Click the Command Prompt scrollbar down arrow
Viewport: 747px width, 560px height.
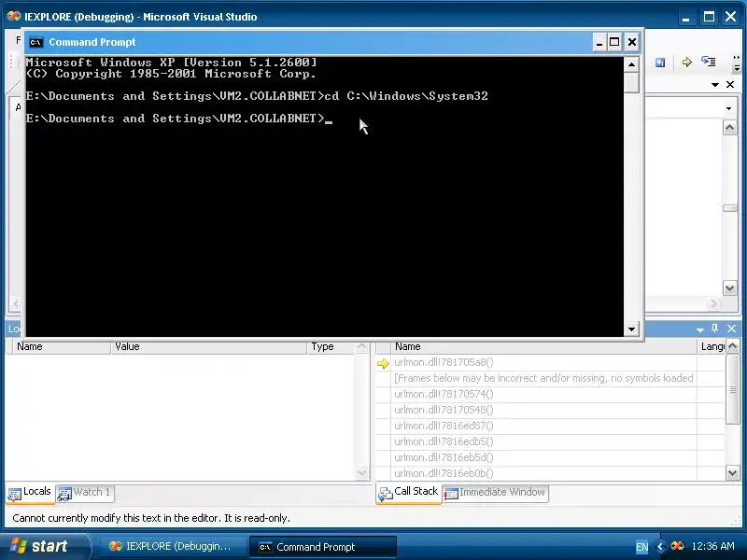tap(631, 329)
